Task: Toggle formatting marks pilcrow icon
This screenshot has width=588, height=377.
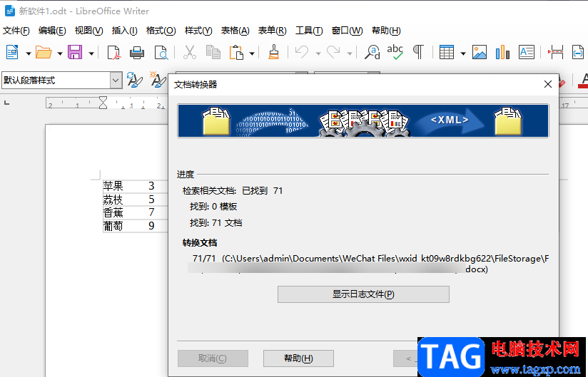Action: 418,52
